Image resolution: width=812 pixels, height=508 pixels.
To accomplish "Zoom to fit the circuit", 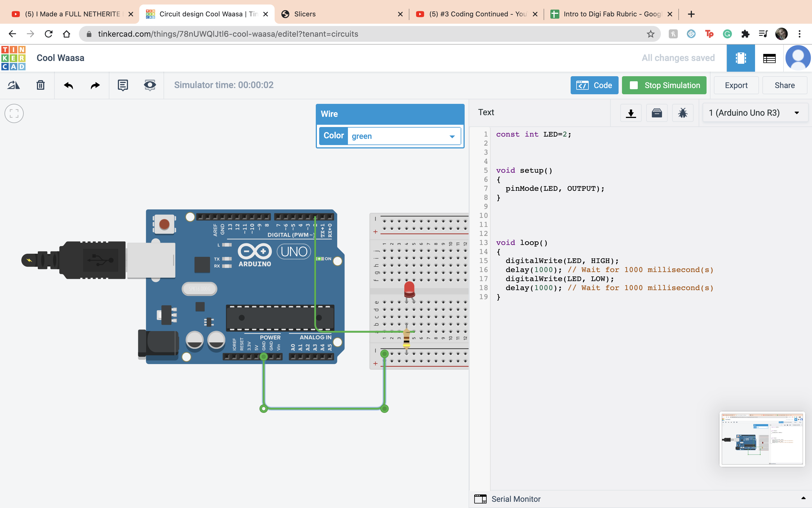I will tap(14, 113).
